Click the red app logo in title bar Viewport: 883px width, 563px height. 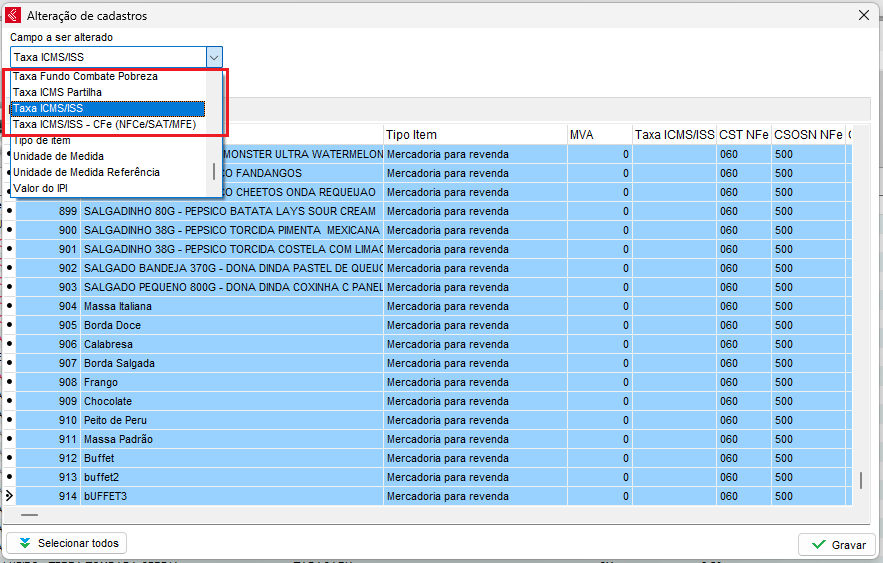(x=13, y=14)
